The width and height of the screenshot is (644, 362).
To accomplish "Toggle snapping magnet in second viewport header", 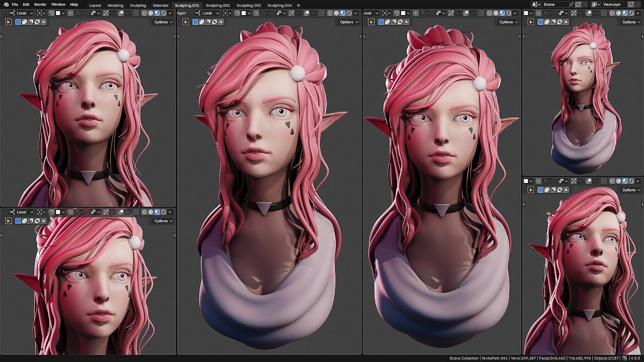I will click(237, 13).
